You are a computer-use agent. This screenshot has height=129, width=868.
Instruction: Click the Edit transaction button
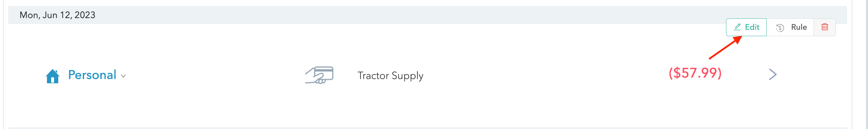tap(746, 27)
